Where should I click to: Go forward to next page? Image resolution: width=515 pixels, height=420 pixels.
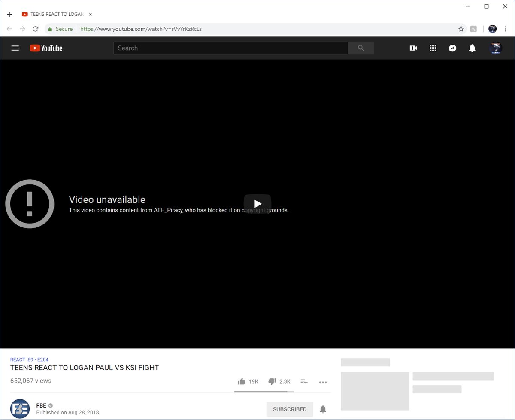pos(22,29)
